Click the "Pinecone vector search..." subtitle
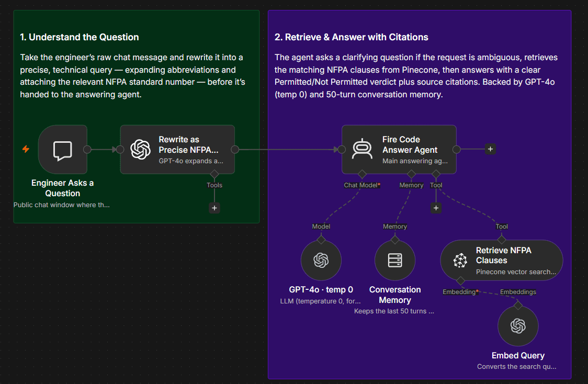Image resolution: width=588 pixels, height=384 pixels. [x=516, y=272]
